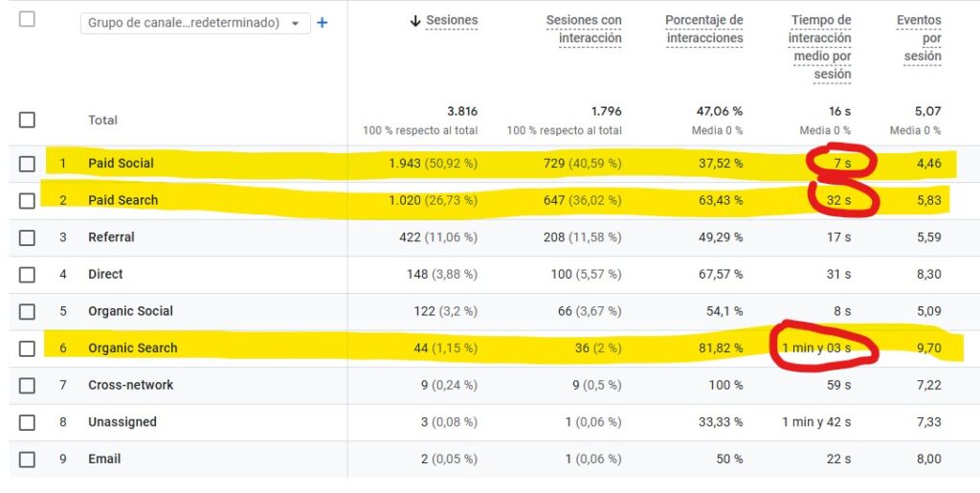Open the Grupo de canales dimension dropdown
This screenshot has width=980, height=493.
pos(195,23)
